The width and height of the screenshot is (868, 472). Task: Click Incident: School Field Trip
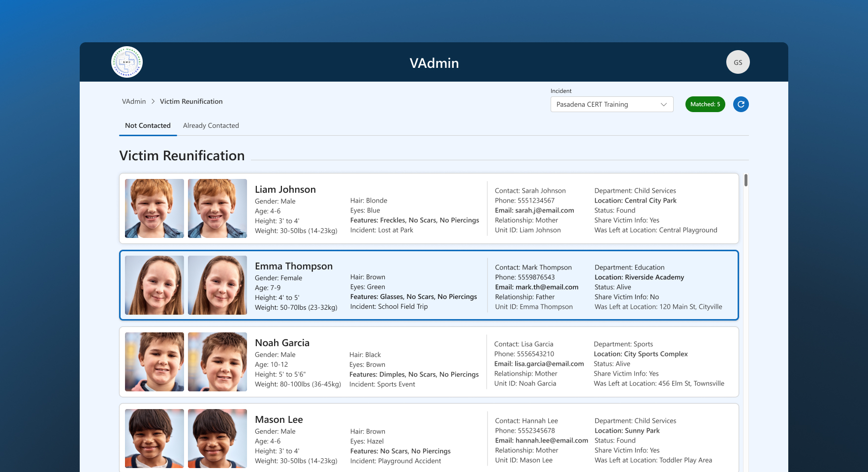[x=389, y=307]
